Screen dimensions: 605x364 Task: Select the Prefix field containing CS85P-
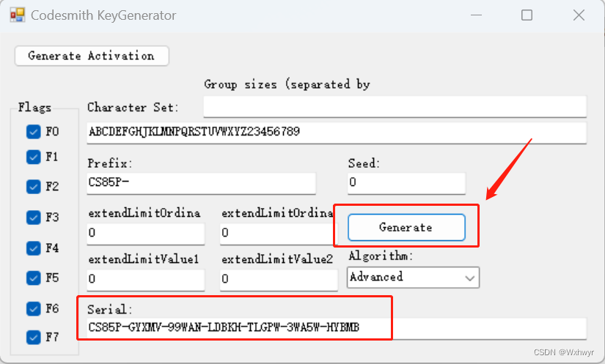(x=202, y=183)
